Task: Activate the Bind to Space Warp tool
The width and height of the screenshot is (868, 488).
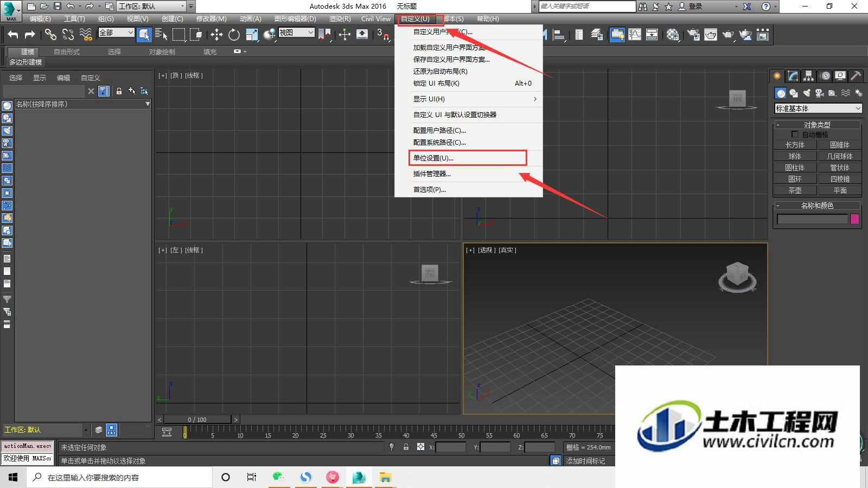Action: [x=86, y=35]
